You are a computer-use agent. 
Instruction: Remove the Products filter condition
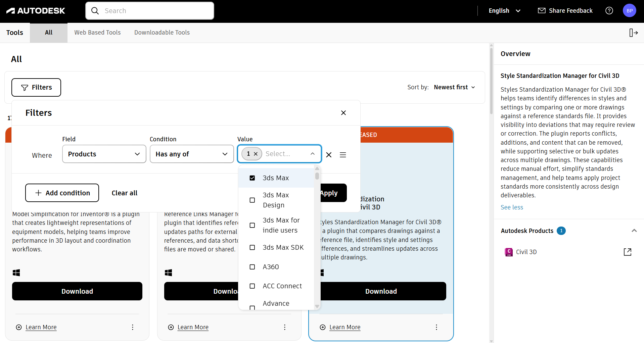click(329, 155)
